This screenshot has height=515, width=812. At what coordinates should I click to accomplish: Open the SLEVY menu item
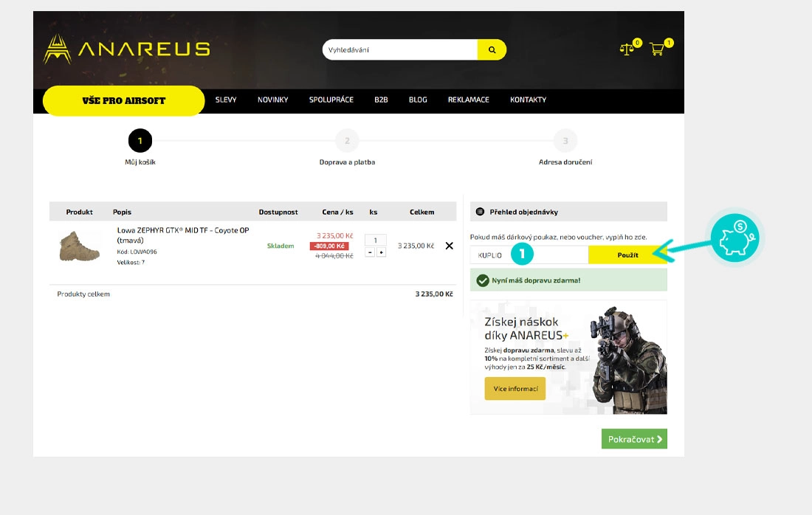click(226, 100)
